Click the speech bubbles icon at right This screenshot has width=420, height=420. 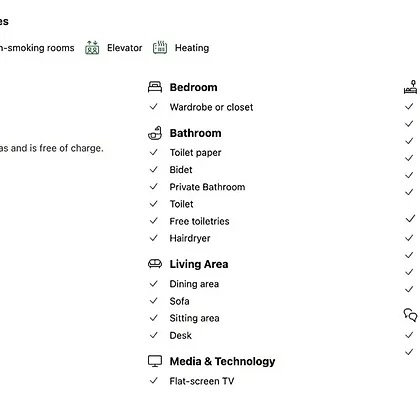[x=410, y=315]
